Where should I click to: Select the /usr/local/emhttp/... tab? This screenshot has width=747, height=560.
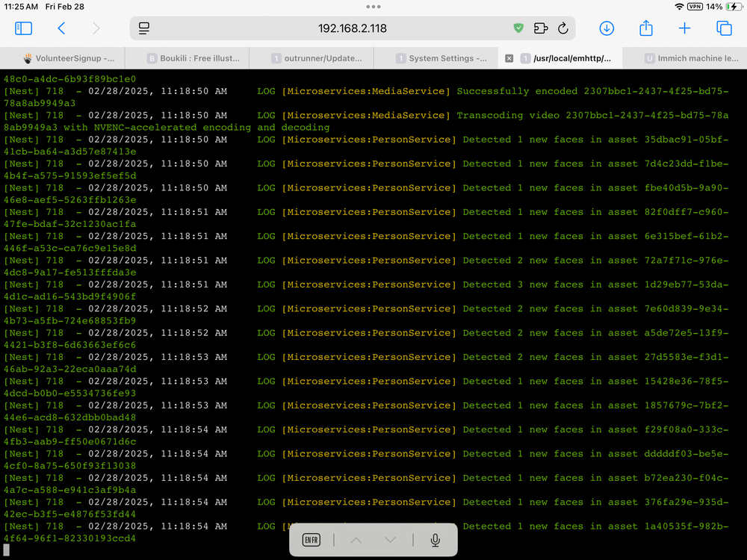[x=560, y=58]
